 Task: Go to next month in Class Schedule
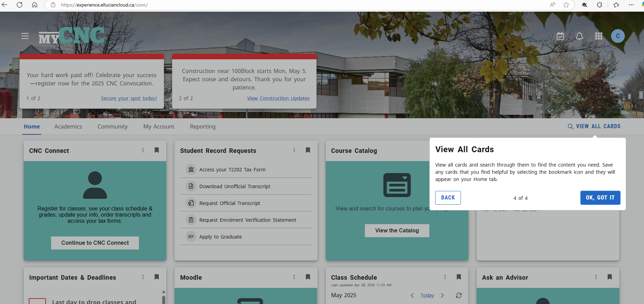[442, 295]
